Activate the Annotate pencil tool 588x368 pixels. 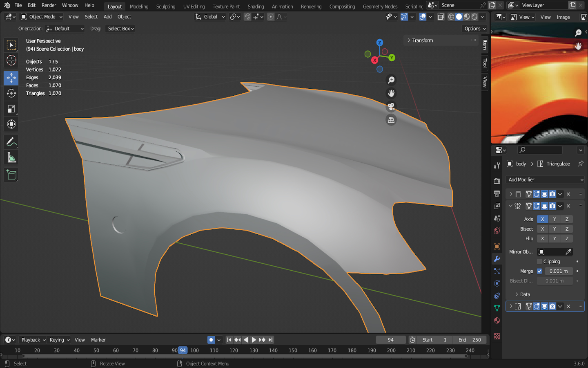click(x=11, y=142)
